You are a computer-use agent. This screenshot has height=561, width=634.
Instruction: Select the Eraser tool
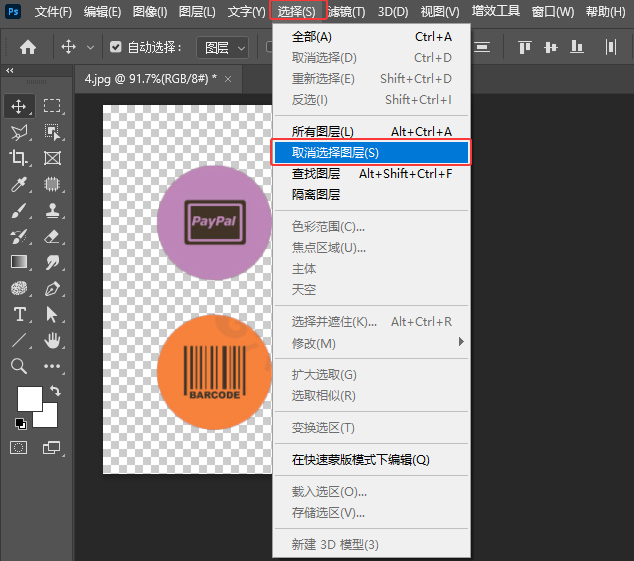tap(52, 236)
